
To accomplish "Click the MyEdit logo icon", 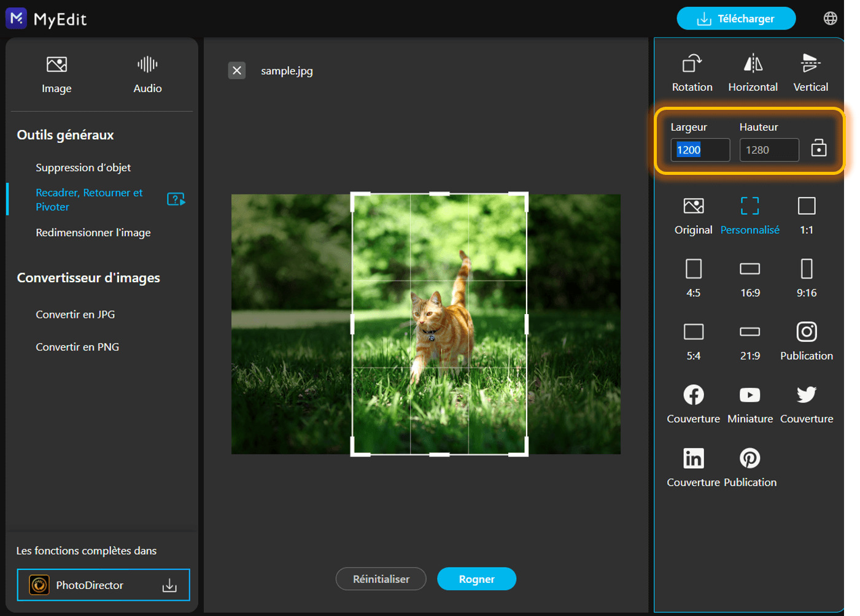I will (x=16, y=18).
